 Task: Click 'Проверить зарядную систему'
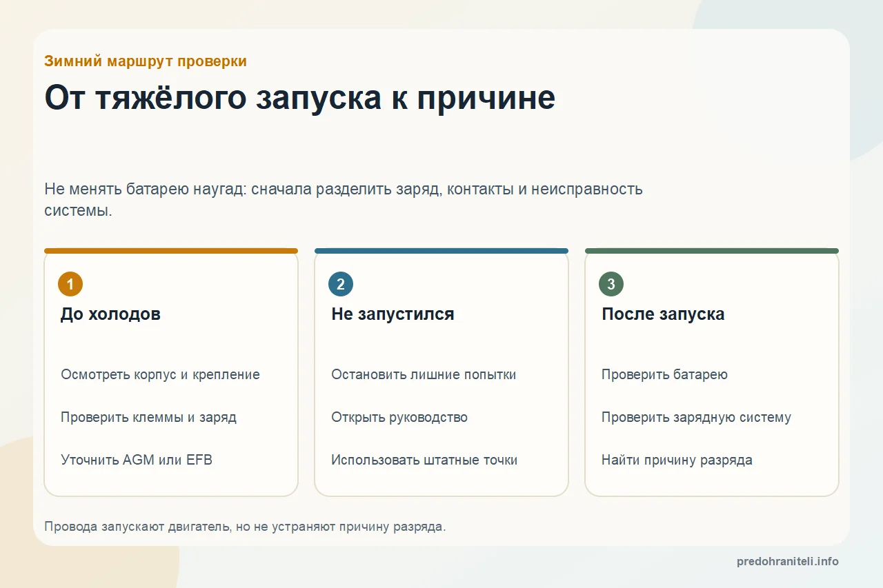(696, 418)
